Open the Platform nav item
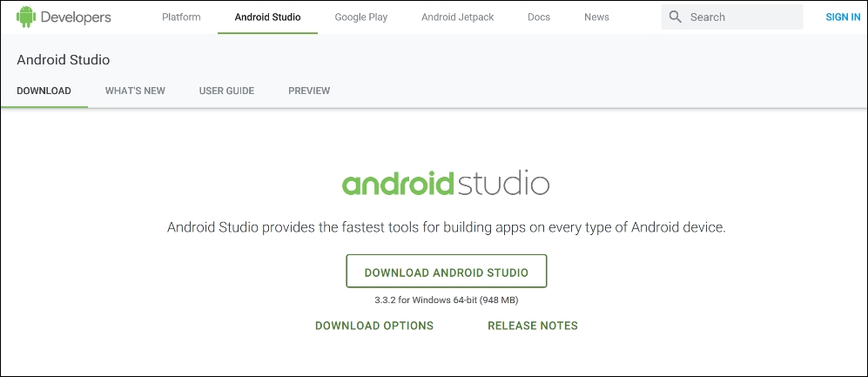Viewport: 868px width, 377px height. [181, 17]
